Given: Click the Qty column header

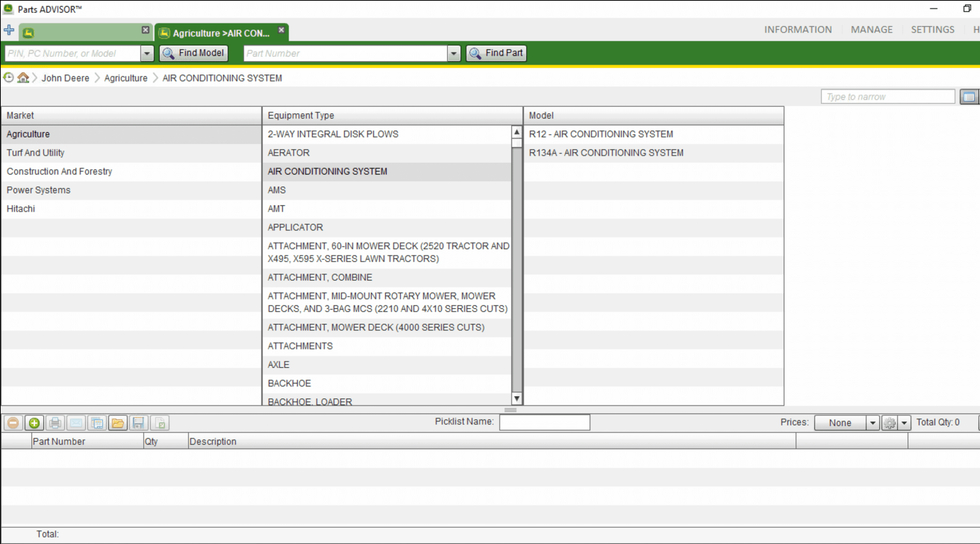Looking at the screenshot, I should 166,441.
